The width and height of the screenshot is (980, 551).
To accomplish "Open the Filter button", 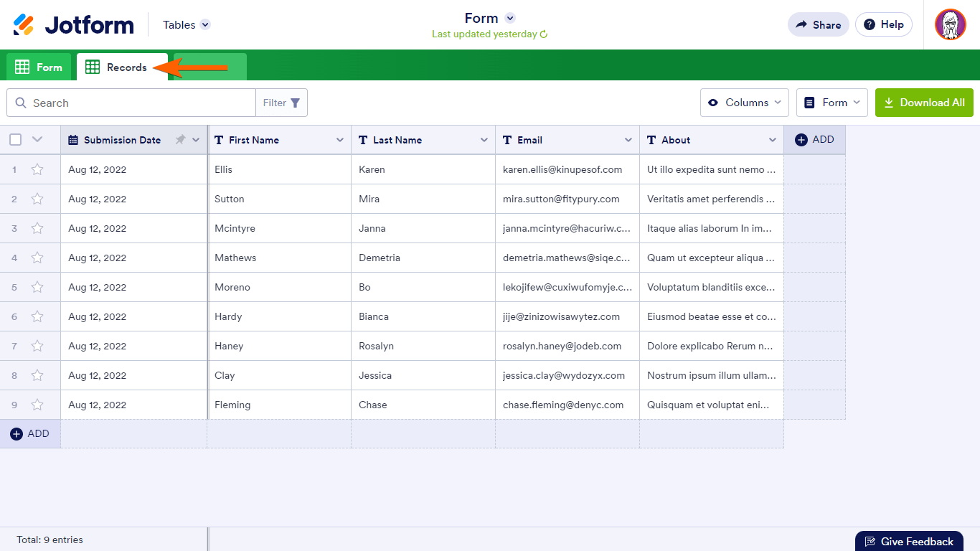I will 282,103.
